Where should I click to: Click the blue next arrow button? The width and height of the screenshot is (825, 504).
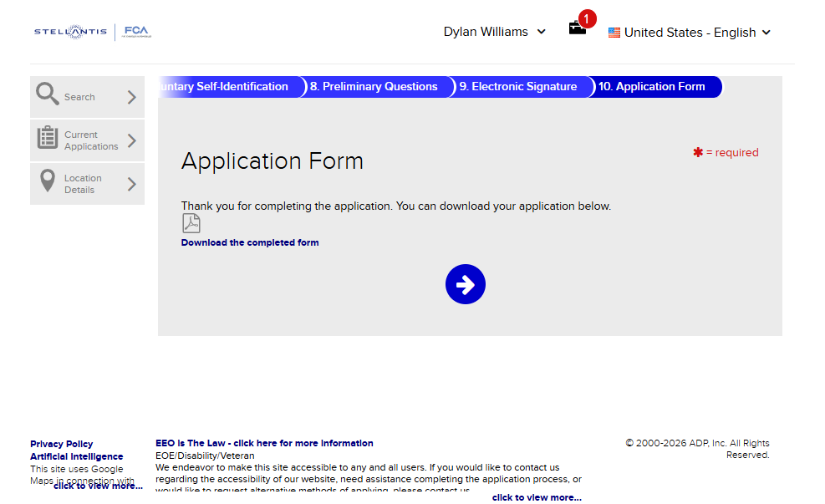(x=466, y=285)
